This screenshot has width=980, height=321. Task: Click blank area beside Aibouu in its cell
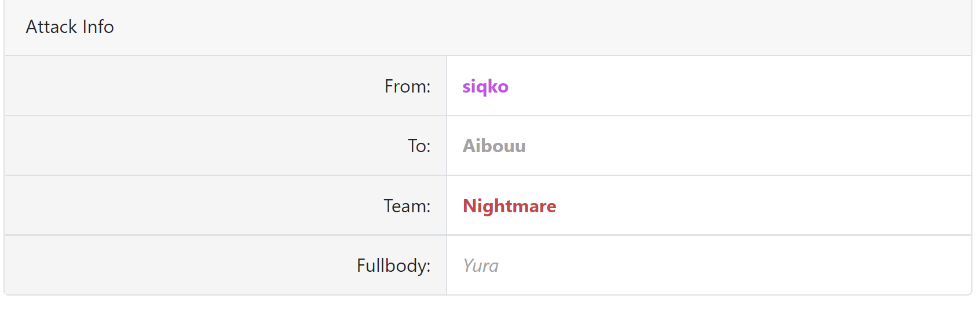724,146
